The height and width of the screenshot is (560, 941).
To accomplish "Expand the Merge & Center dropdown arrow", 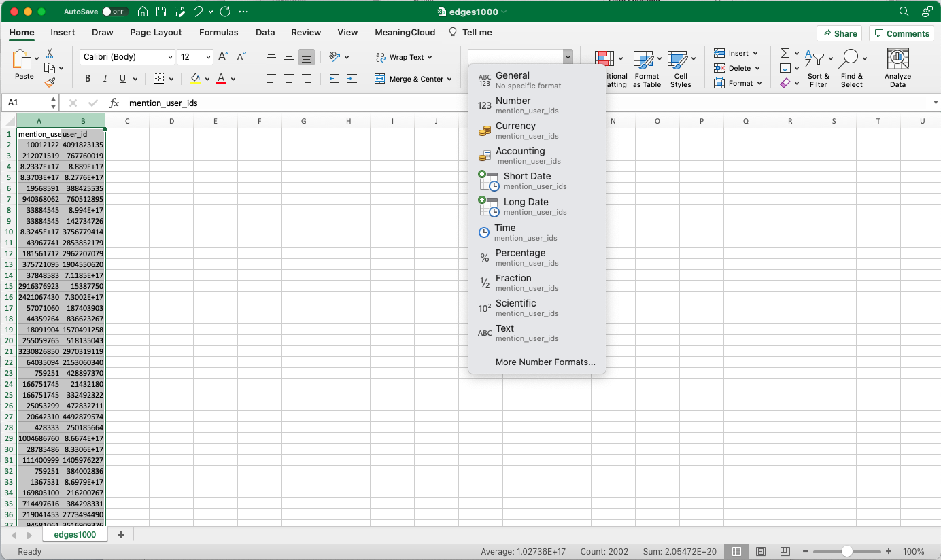I will [x=449, y=79].
